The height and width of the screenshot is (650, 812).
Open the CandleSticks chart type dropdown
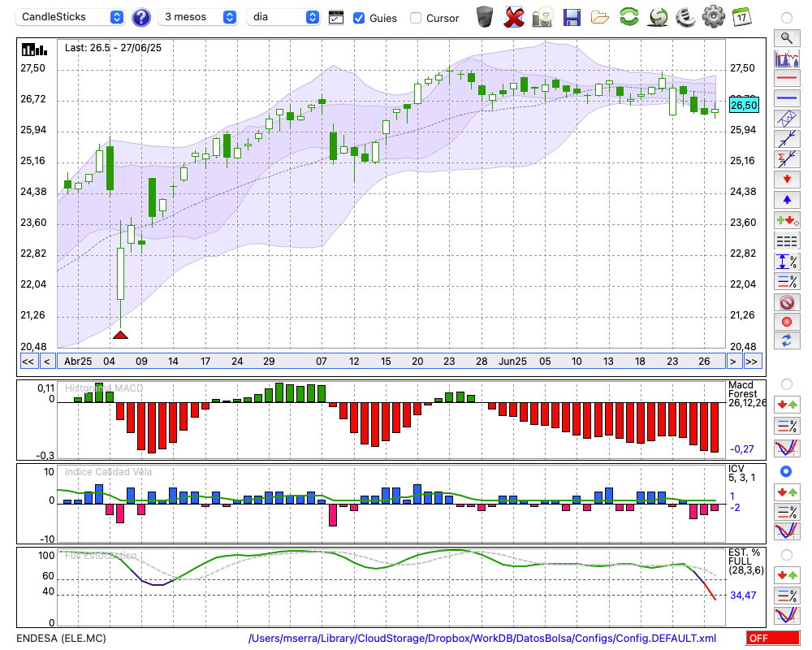(70, 17)
